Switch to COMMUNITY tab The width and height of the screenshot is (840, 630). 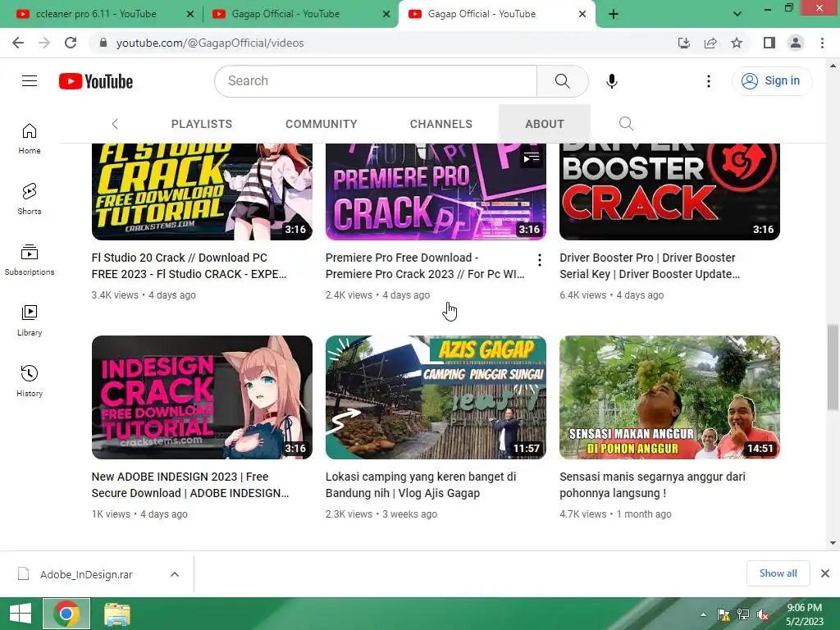(x=321, y=124)
